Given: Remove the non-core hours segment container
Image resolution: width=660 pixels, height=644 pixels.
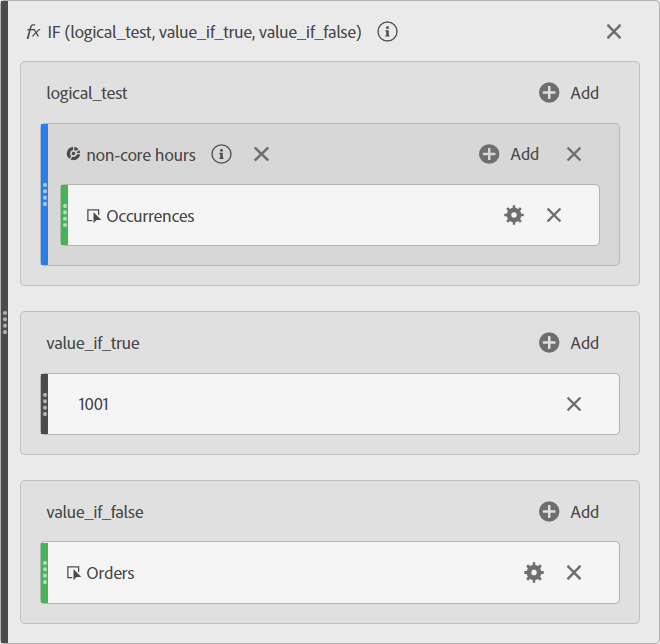Looking at the screenshot, I should (574, 154).
